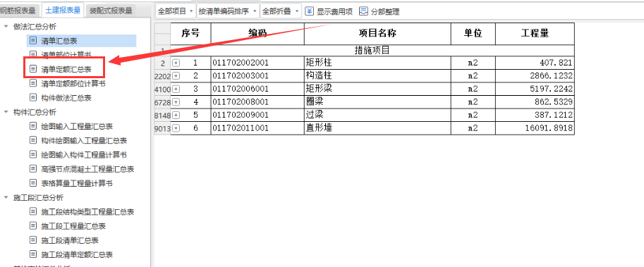
Task: Select code cell 011702006001
Action: (257, 89)
